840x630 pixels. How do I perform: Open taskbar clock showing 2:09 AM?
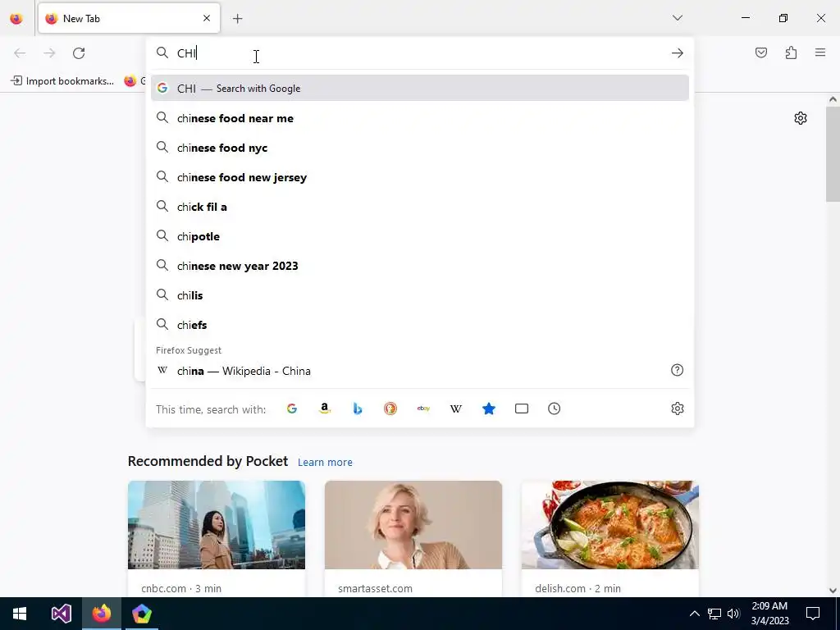point(769,614)
